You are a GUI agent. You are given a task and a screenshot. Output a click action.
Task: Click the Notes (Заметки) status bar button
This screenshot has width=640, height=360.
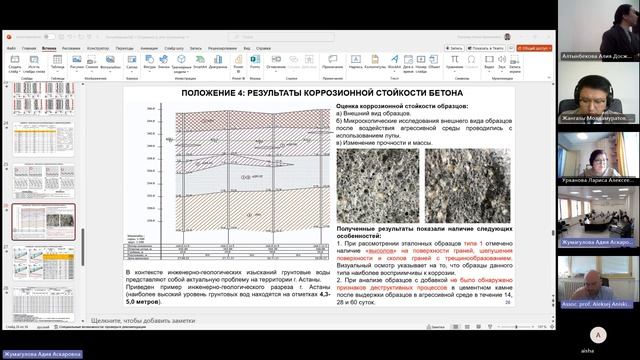pos(436,327)
